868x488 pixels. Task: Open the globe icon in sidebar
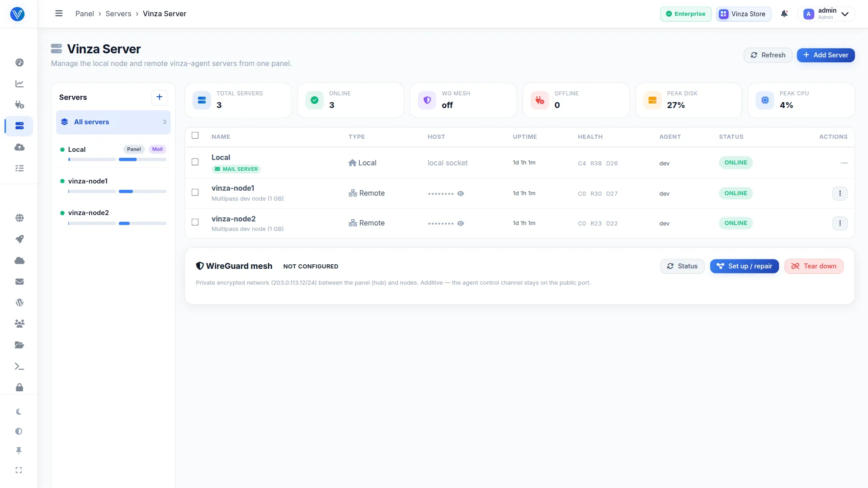click(x=19, y=218)
